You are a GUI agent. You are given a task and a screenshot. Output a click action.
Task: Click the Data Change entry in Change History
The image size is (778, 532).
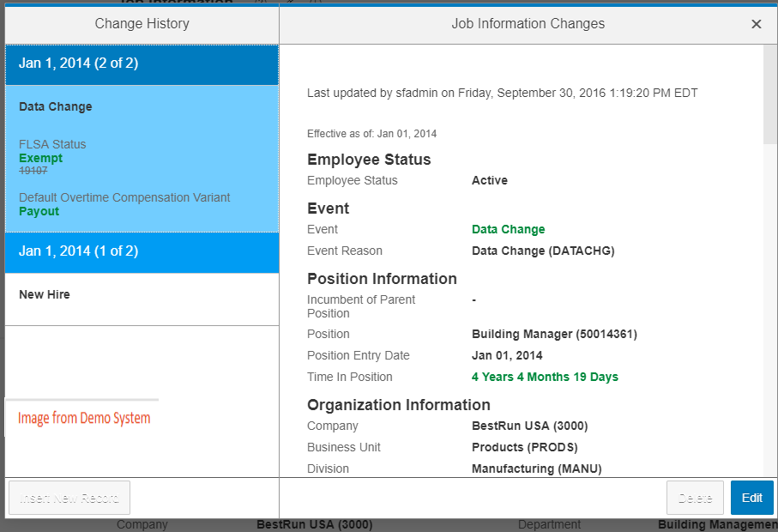point(56,106)
